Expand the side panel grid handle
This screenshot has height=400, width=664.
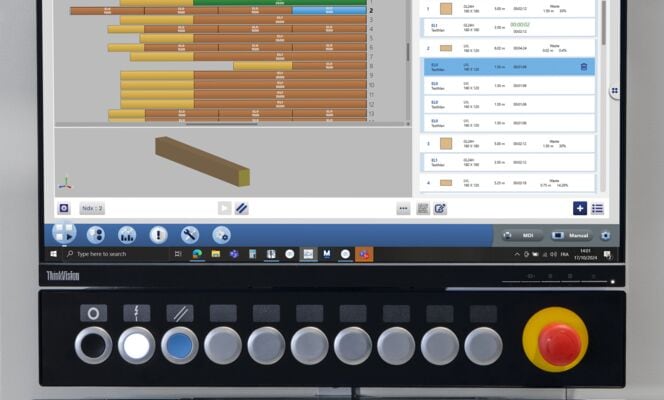pyautogui.click(x=614, y=91)
